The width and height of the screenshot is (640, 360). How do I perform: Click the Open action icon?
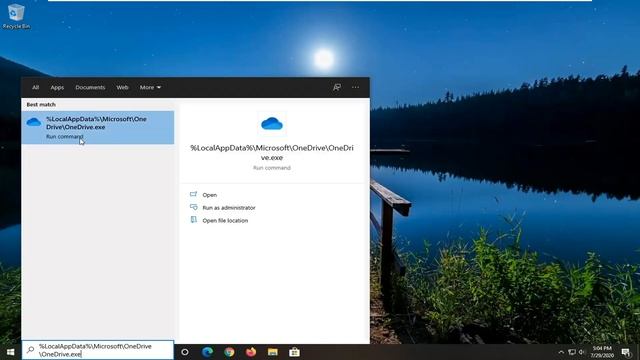click(x=193, y=194)
